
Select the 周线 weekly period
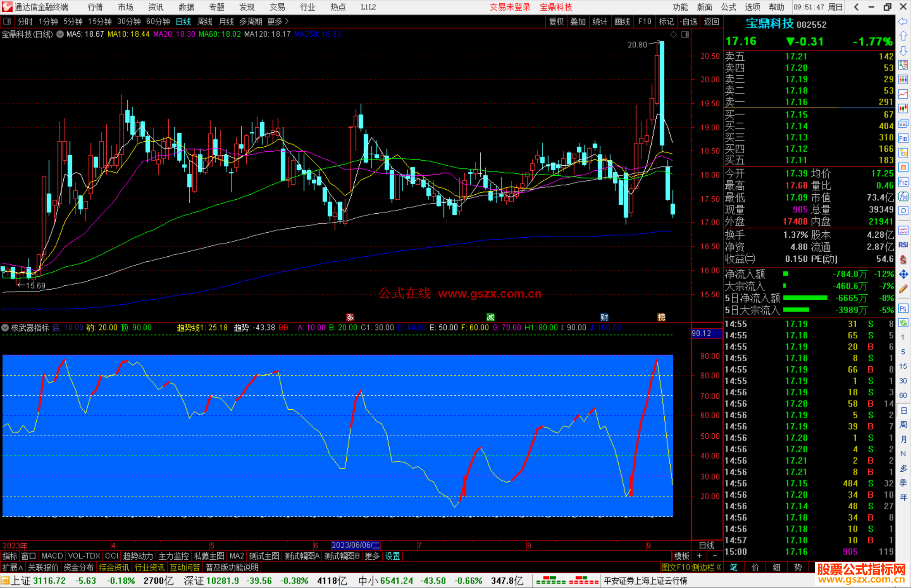(x=205, y=21)
